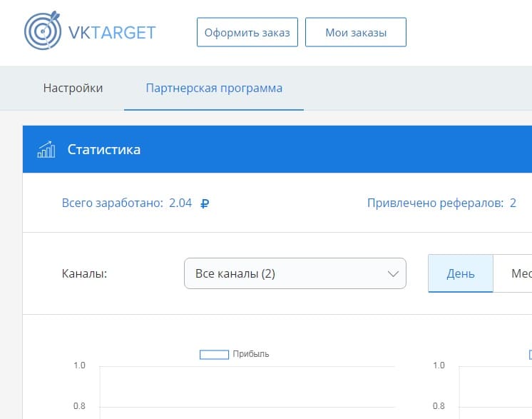Viewport: 532px width, 419px height.
Task: Open the Оформить заказ button
Action: 247,32
